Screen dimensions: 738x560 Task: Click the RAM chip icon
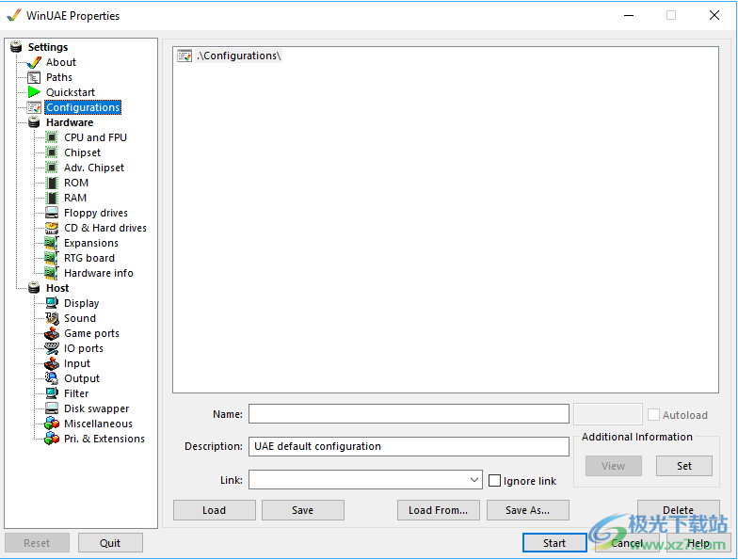pos(52,198)
